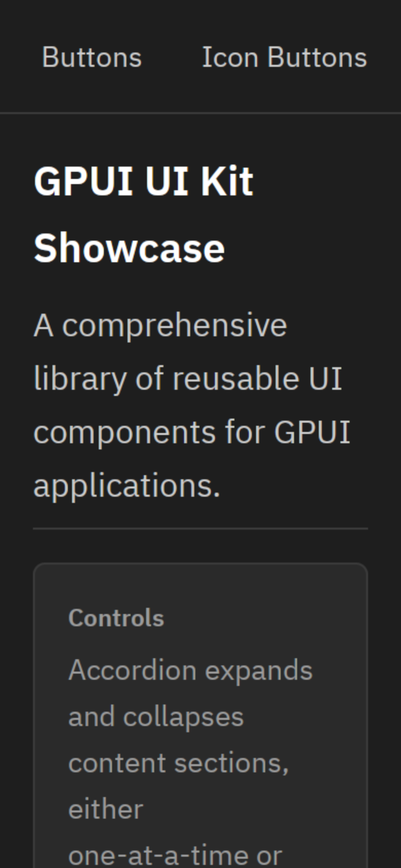Viewport: 401px width, 868px height.
Task: Click the 'A comprehensive' description line
Action: [160, 326]
